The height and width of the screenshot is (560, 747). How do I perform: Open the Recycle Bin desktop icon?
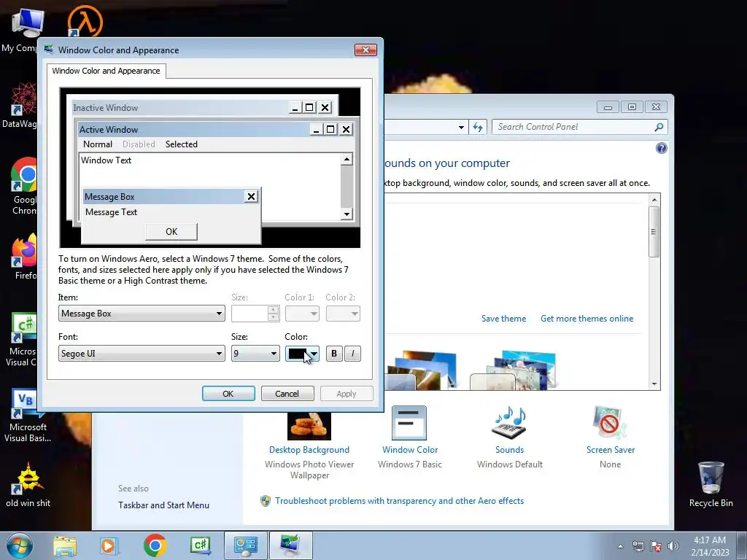[711, 484]
